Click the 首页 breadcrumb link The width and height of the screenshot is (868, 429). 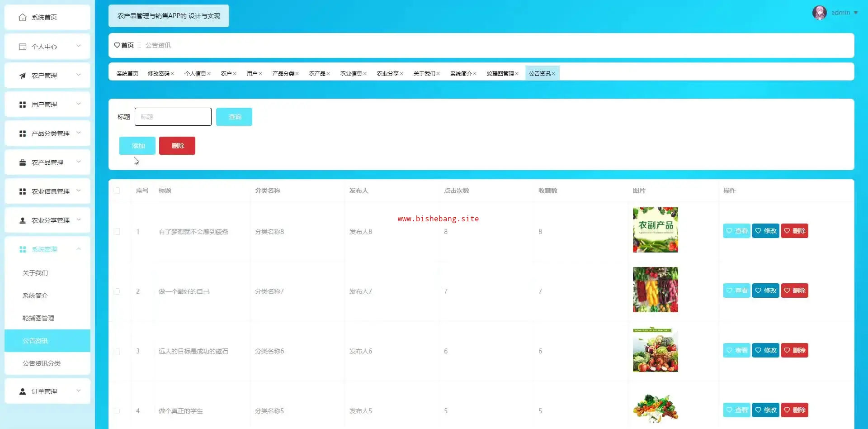click(x=127, y=45)
